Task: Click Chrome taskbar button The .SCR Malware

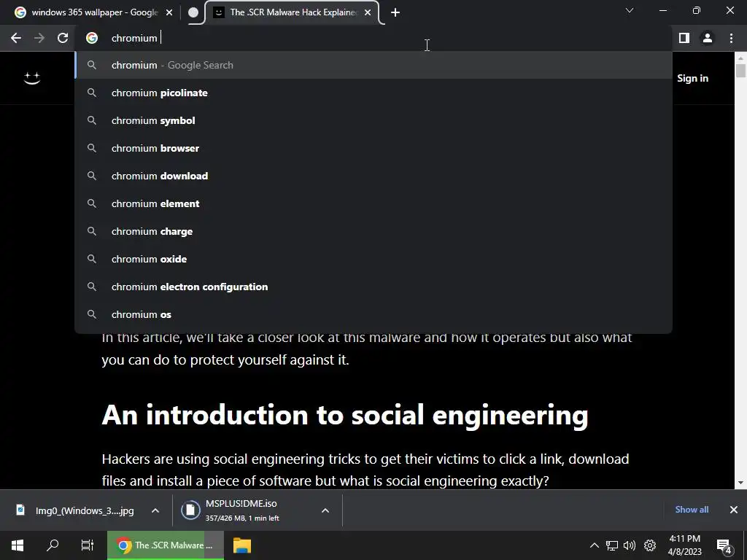Action: [x=166, y=545]
